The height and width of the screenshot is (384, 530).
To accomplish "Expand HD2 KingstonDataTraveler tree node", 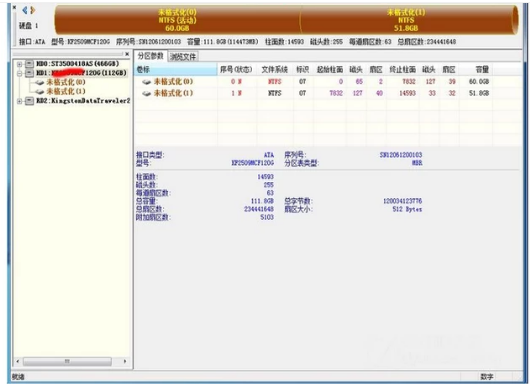I will pyautogui.click(x=20, y=101).
